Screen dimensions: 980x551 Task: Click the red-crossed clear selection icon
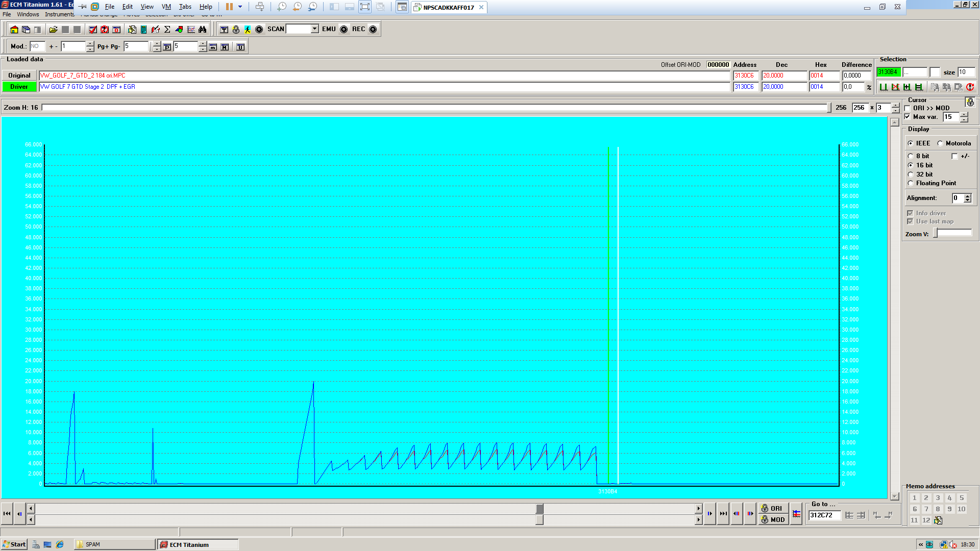pos(895,87)
